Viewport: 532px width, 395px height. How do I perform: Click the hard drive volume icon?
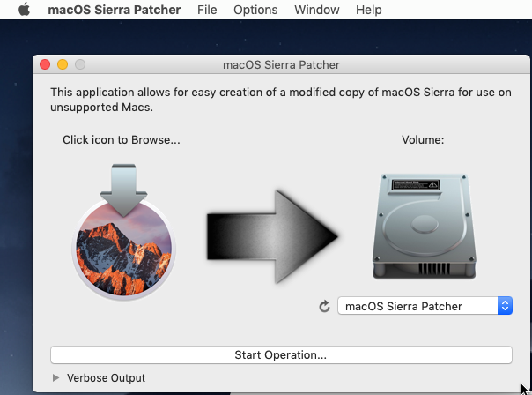[x=424, y=227]
